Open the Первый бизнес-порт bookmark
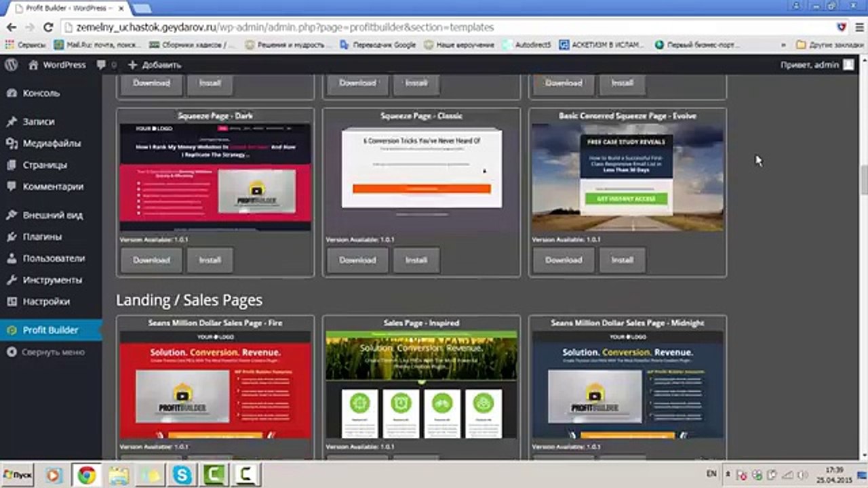 pyautogui.click(x=698, y=45)
